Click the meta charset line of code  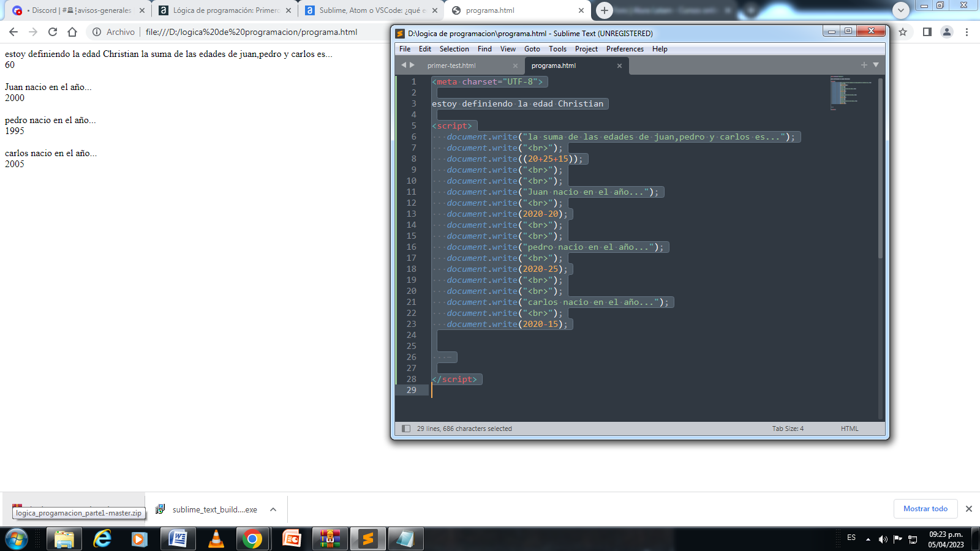pos(487,81)
